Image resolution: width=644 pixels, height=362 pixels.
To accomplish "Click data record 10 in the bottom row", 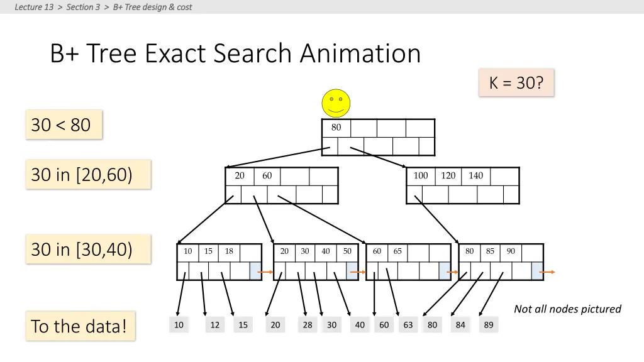I will coord(179,325).
